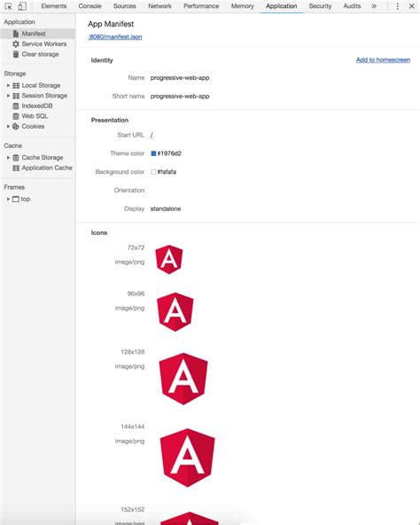Click the Service Workers gear icon
Screen dimensions: 420x525
tap(16, 43)
